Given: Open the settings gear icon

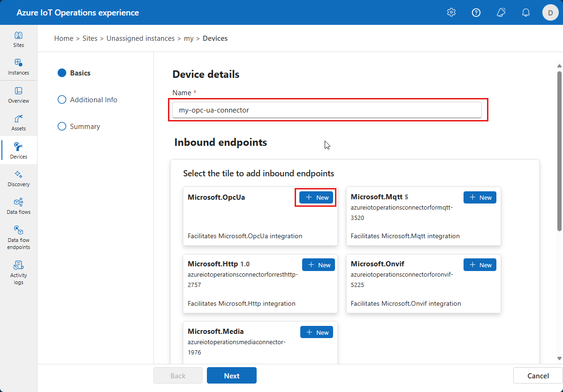Looking at the screenshot, I should [x=451, y=13].
